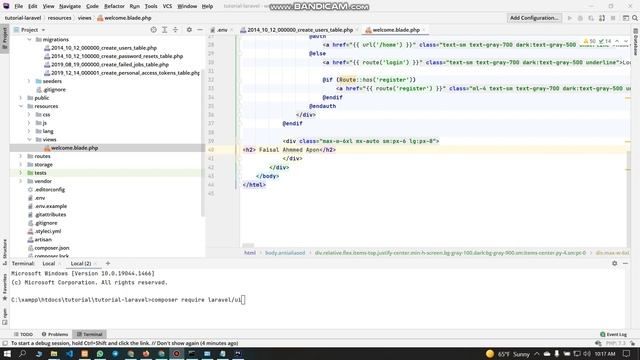
Task: Click 'body.antialiased' in editor breadcrumb
Action: [284, 253]
